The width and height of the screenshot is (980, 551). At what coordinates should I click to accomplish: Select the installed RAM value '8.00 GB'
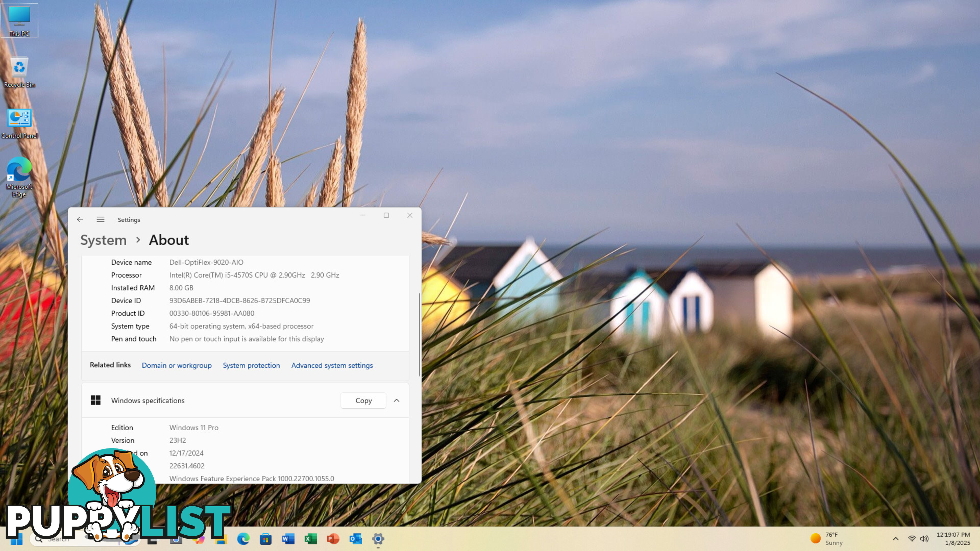point(181,287)
